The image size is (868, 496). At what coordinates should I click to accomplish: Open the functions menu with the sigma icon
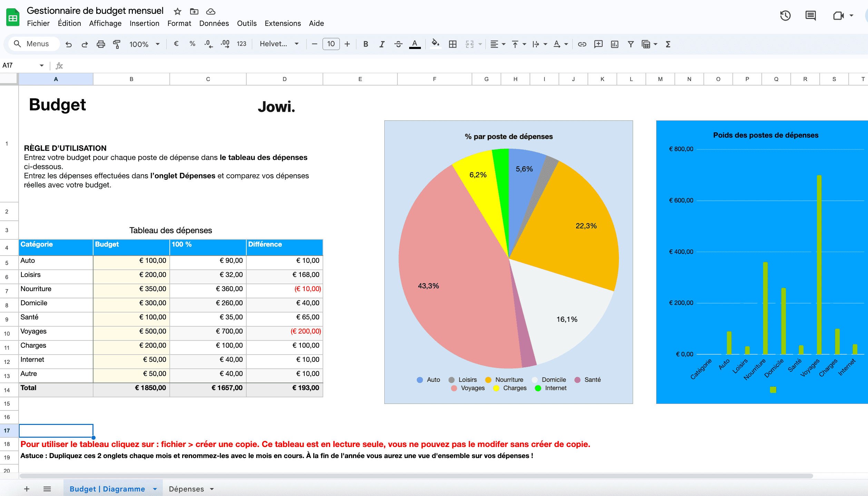point(668,44)
